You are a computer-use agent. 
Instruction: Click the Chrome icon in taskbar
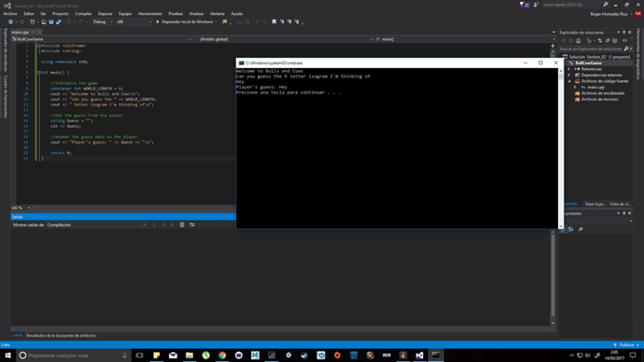click(222, 355)
